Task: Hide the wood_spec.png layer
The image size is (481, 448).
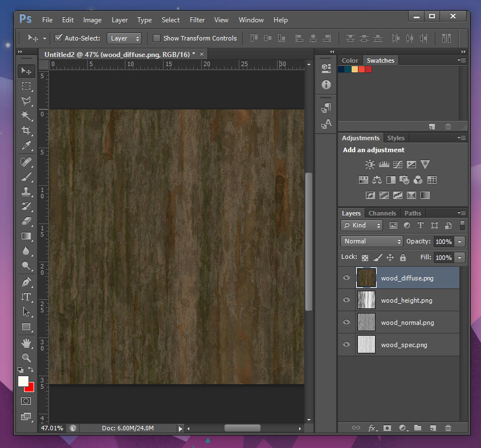Action: click(x=347, y=345)
